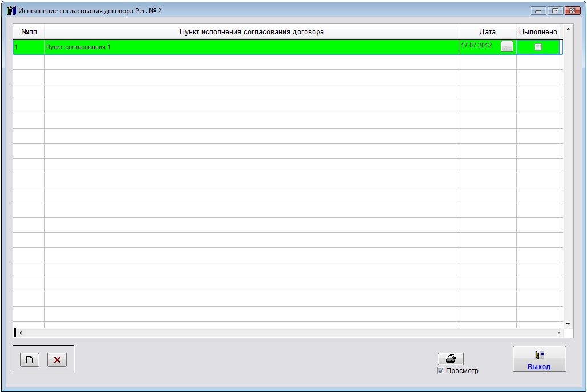
Task: Click the '№пп' column header
Action: (29, 32)
